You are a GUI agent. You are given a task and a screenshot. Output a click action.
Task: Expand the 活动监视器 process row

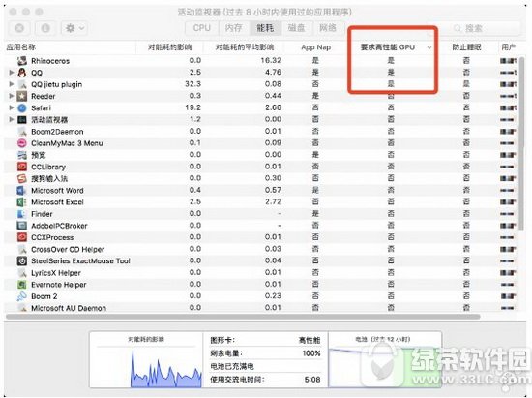12,119
